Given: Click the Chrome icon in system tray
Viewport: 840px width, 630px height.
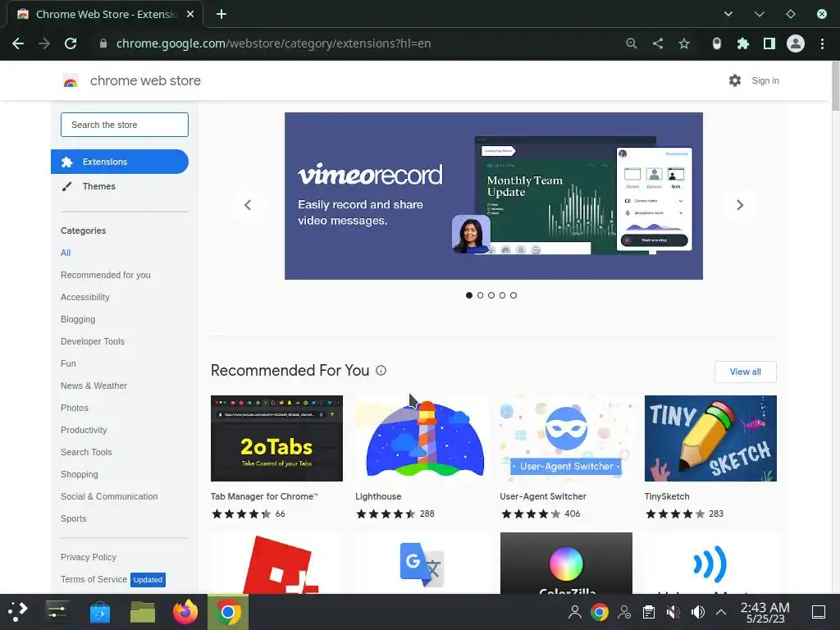Looking at the screenshot, I should pos(600,612).
